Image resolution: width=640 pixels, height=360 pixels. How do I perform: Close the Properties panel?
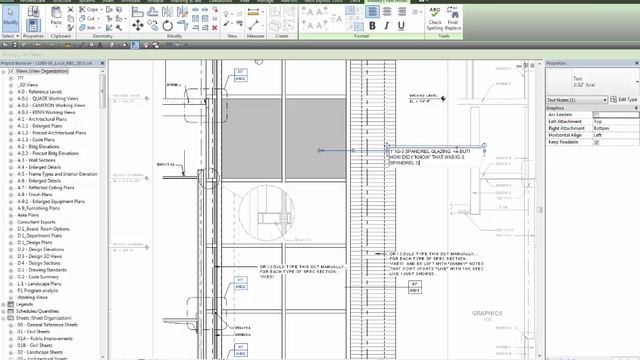coord(636,63)
